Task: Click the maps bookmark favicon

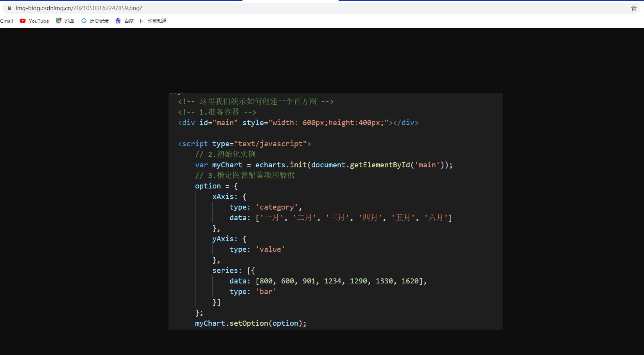Action: (59, 21)
